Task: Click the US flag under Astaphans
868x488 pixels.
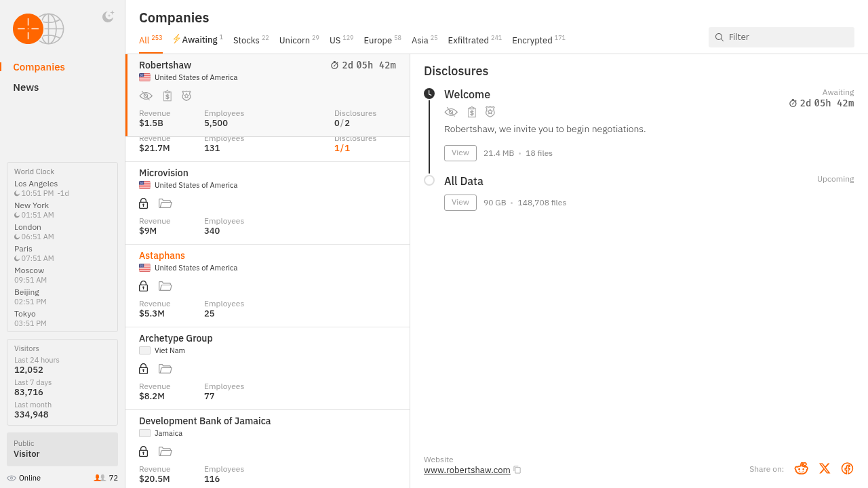Action: tap(144, 268)
